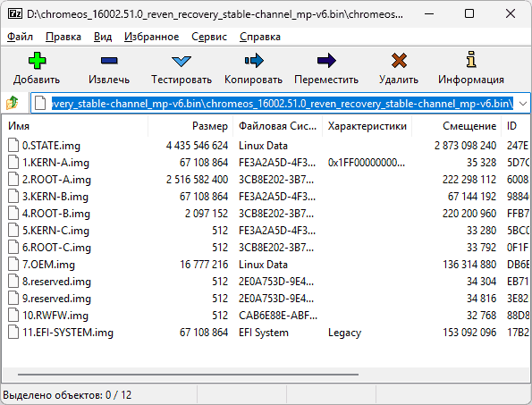Open the Правка menu
The image size is (532, 405).
coord(63,37)
